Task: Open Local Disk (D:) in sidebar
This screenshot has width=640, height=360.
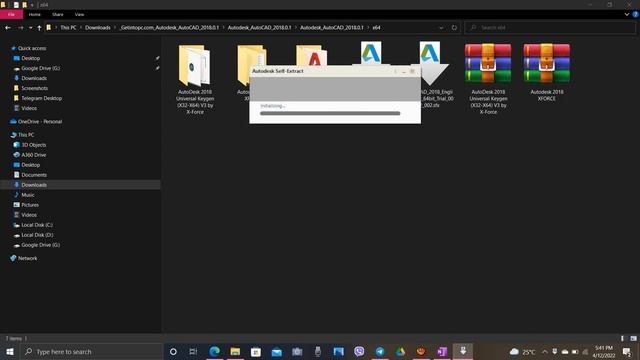Action: [37, 235]
